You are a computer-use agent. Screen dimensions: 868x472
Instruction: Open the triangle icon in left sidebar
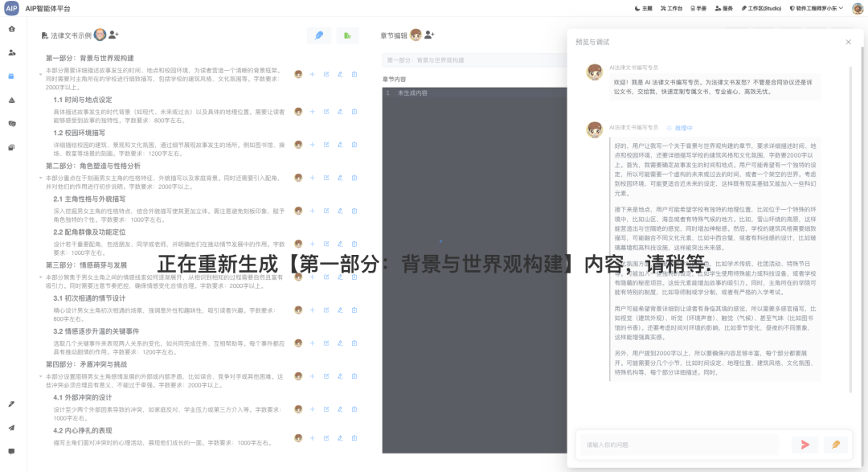click(x=11, y=101)
